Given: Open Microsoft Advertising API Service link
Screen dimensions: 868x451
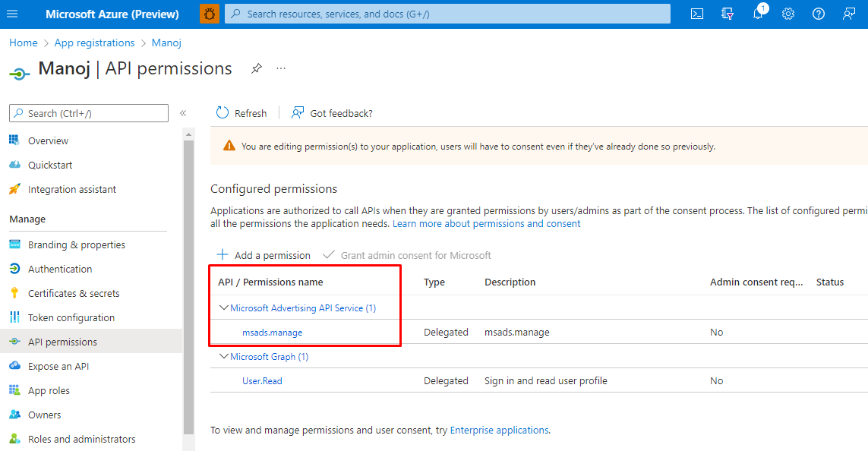Looking at the screenshot, I should (303, 308).
